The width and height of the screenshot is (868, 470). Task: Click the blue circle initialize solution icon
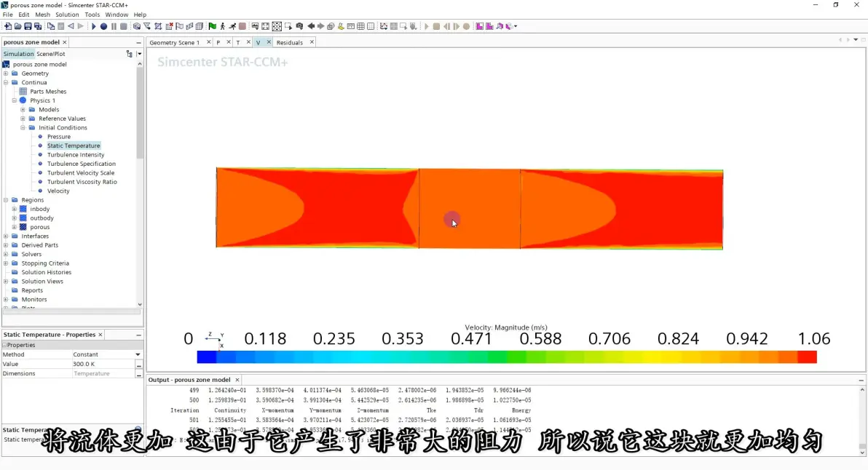[x=103, y=26]
